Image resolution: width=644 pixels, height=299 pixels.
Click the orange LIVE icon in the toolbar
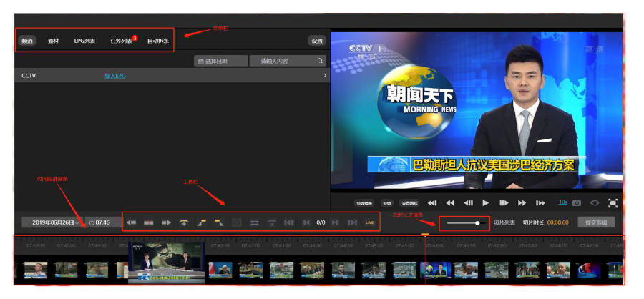pyautogui.click(x=370, y=222)
